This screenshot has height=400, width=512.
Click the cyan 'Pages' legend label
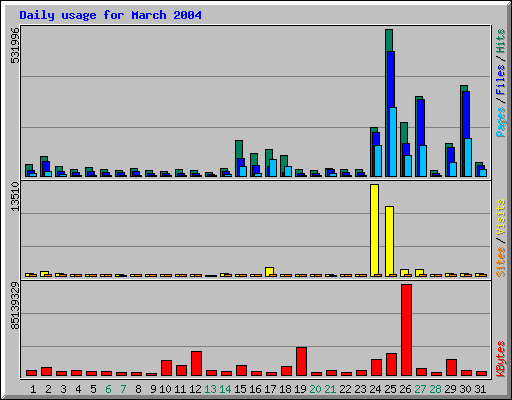501,122
